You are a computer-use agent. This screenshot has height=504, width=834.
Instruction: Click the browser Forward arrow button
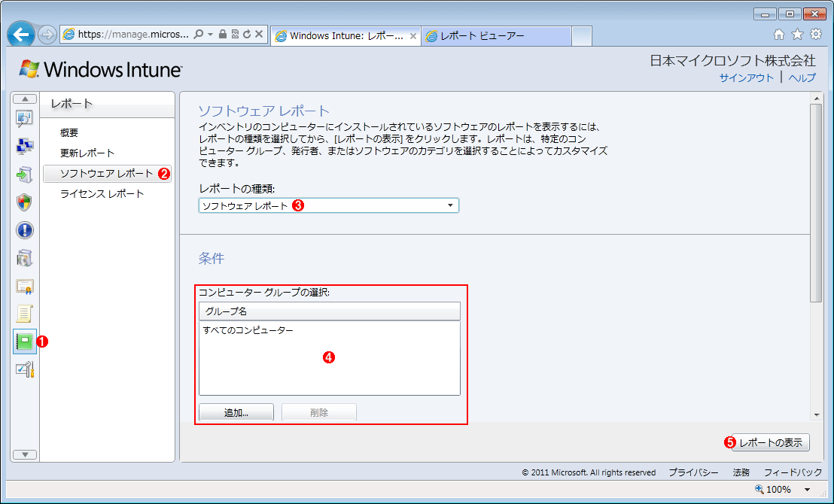click(x=47, y=35)
